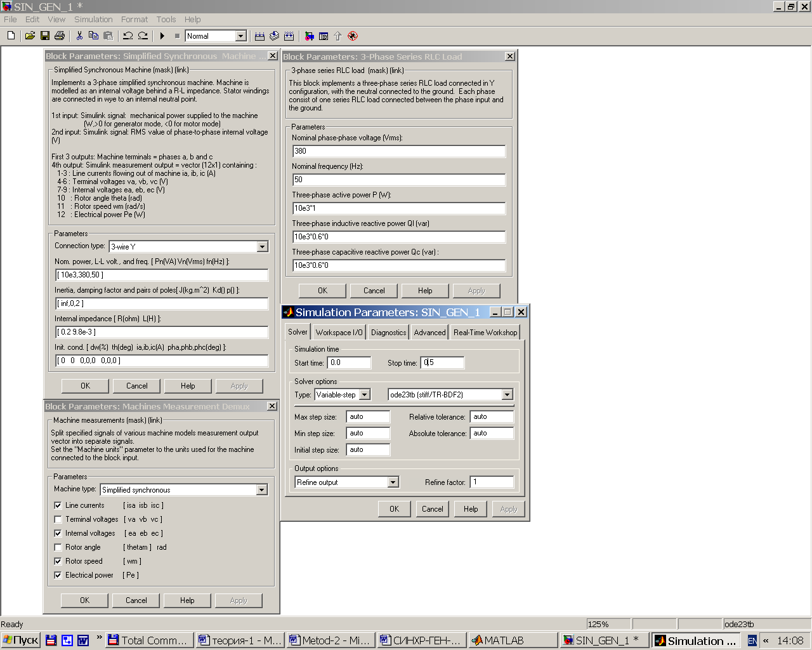Switch to Diagnostics tab
This screenshot has height=650, width=812.
tap(388, 333)
